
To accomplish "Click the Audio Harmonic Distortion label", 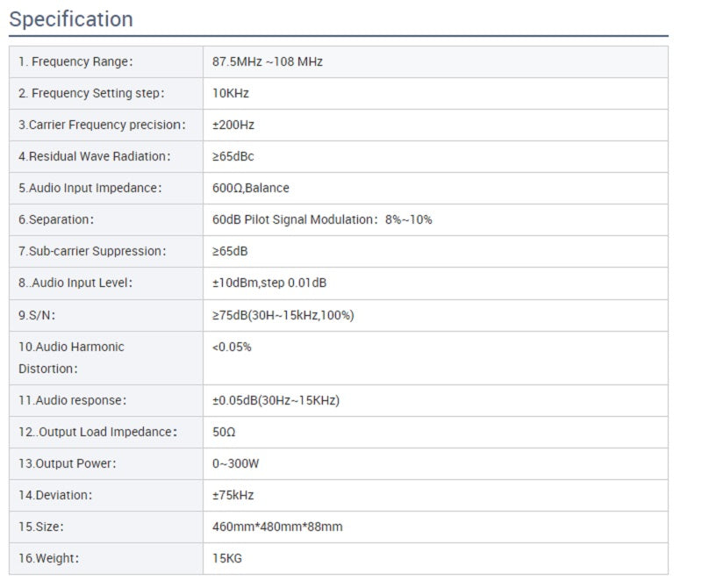I will click(x=71, y=357).
